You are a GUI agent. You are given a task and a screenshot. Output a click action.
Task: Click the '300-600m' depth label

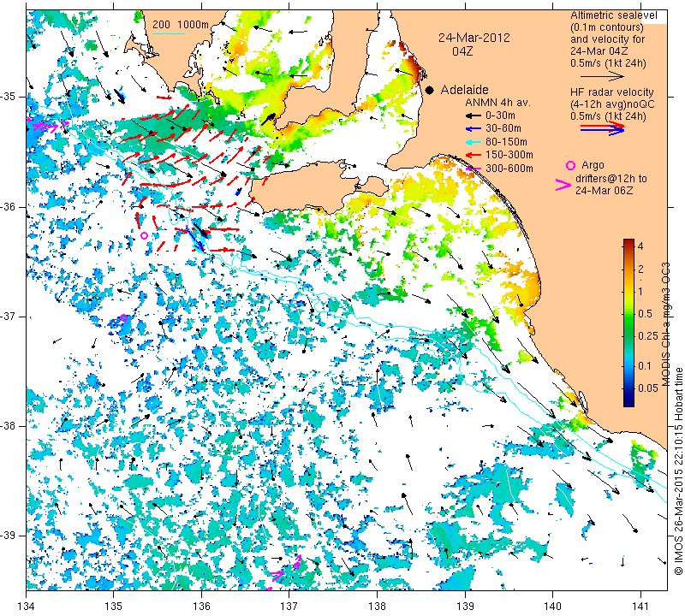tap(509, 169)
